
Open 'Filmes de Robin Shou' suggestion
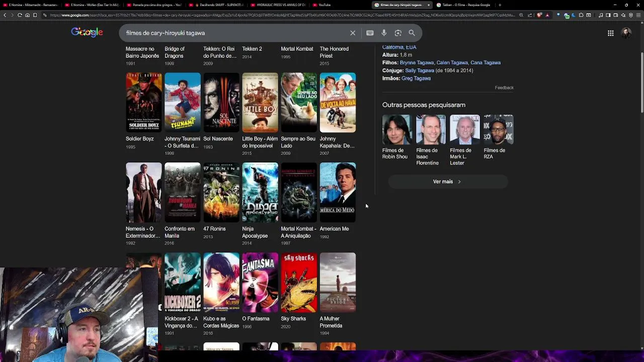(x=396, y=137)
